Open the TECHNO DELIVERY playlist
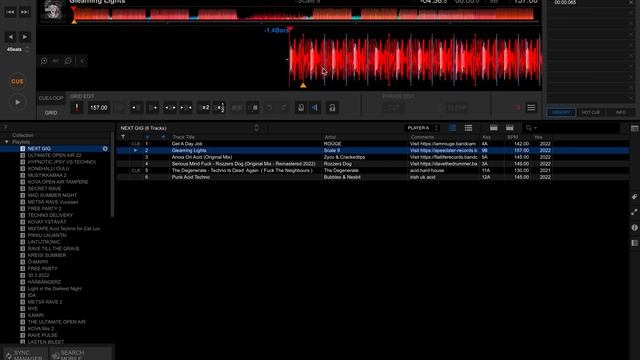 pos(50,215)
